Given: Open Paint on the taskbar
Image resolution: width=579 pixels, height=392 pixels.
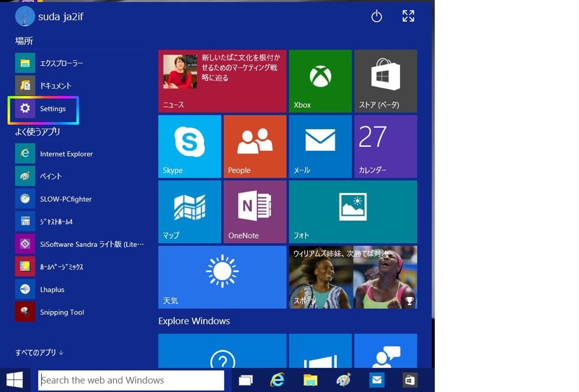Looking at the screenshot, I should (343, 380).
